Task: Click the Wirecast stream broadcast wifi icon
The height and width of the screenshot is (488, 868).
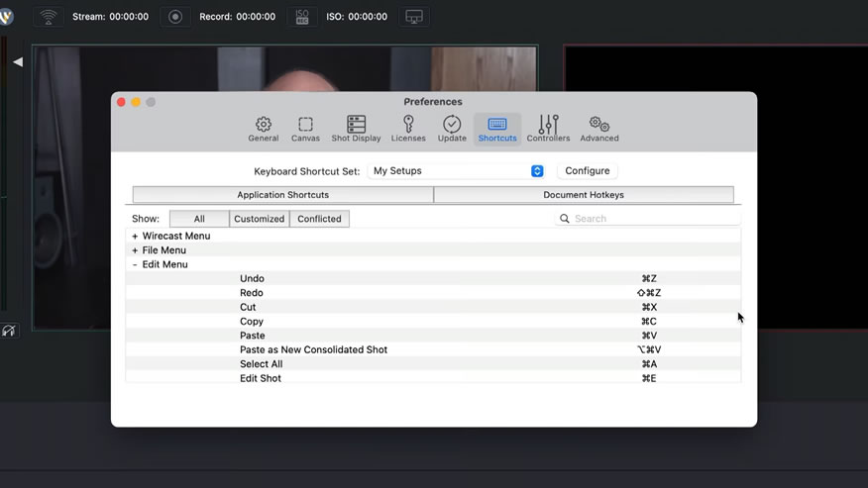Action: (49, 17)
